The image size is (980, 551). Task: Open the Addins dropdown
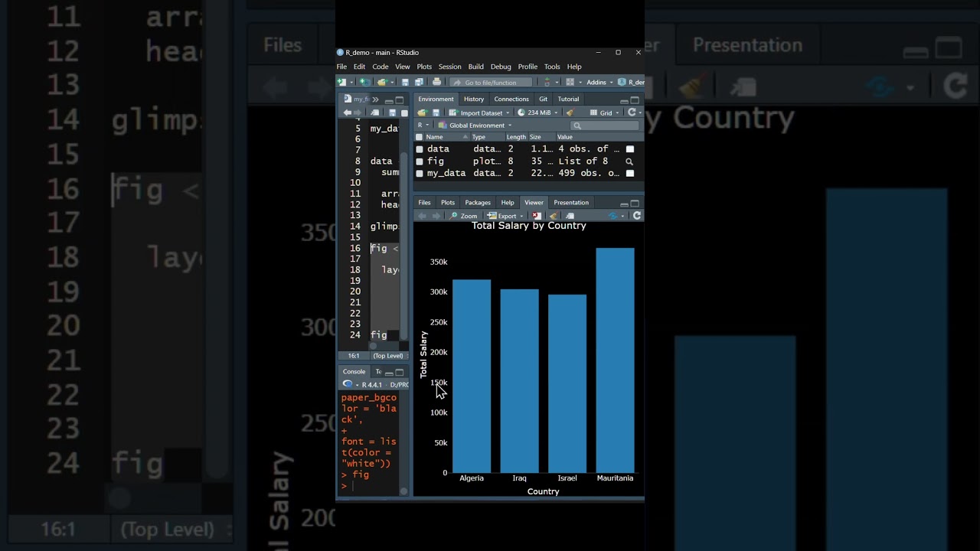(599, 82)
